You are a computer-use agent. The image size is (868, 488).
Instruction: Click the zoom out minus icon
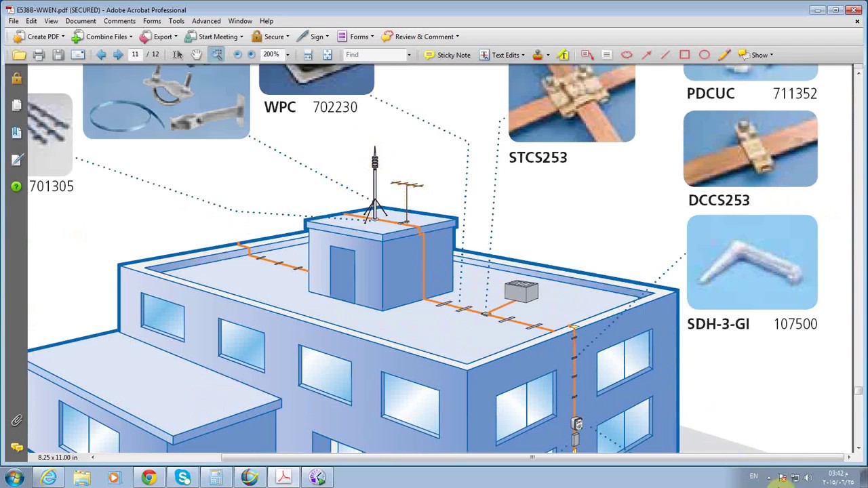pyautogui.click(x=237, y=55)
